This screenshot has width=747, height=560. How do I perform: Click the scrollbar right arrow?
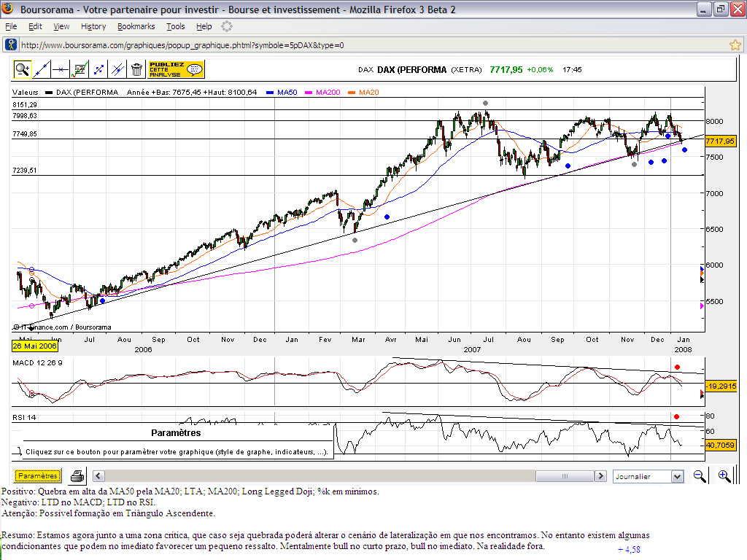point(601,475)
